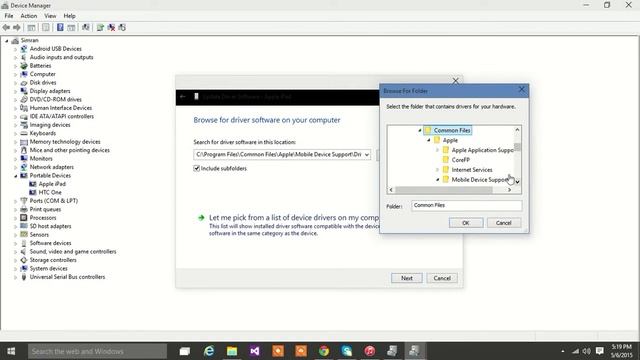Open Task View on the taskbar
Screen dimensions: 640x360
point(184,351)
